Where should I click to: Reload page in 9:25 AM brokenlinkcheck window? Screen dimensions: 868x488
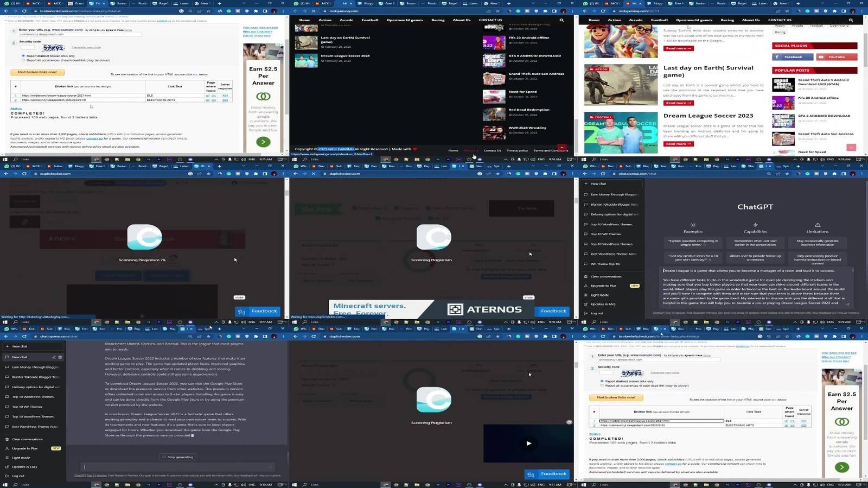pyautogui.click(x=24, y=11)
